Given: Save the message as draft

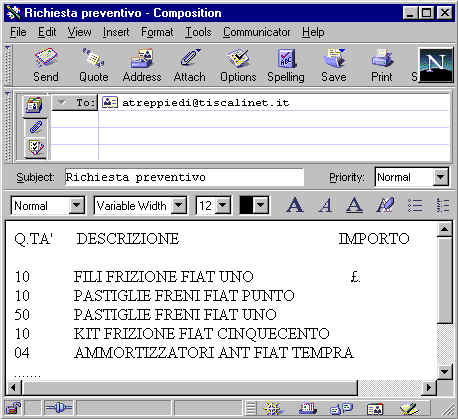Looking at the screenshot, I should 334,66.
